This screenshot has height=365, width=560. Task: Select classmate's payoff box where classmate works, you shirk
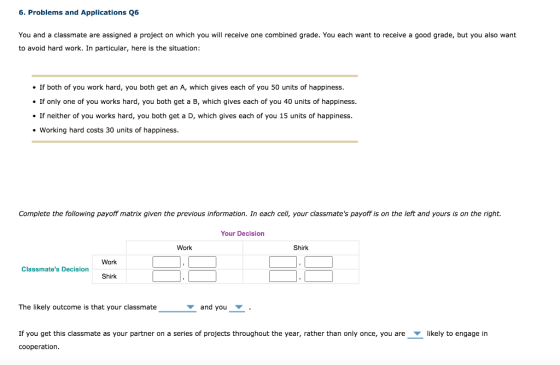click(283, 262)
